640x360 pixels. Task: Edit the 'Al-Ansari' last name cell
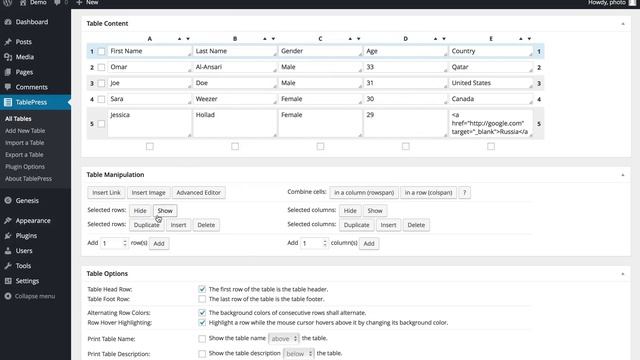point(235,67)
